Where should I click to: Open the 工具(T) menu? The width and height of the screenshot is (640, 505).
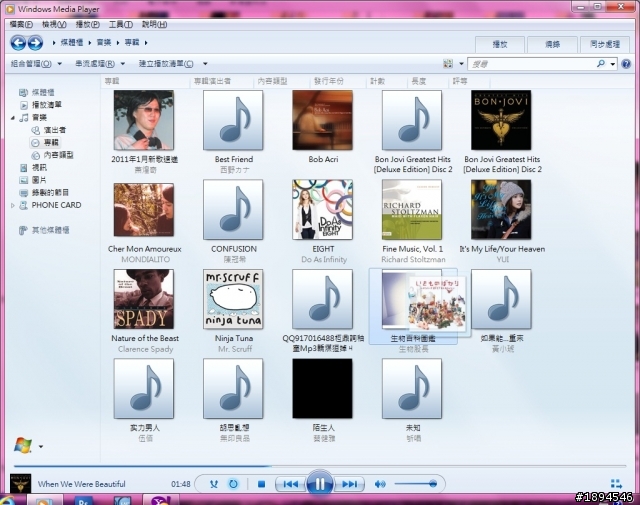[121, 24]
